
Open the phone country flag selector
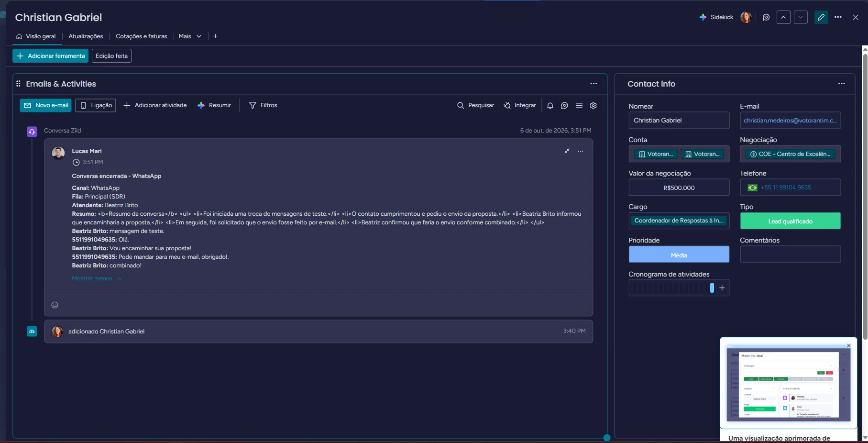pyautogui.click(x=752, y=188)
